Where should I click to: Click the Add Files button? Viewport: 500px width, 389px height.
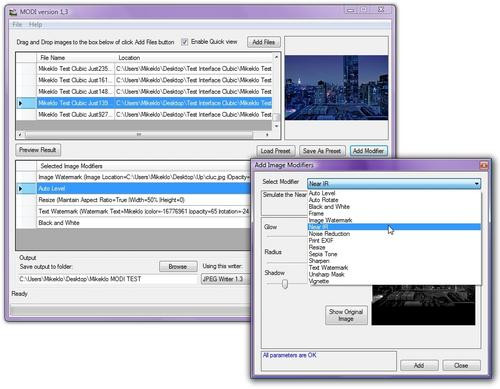(264, 42)
